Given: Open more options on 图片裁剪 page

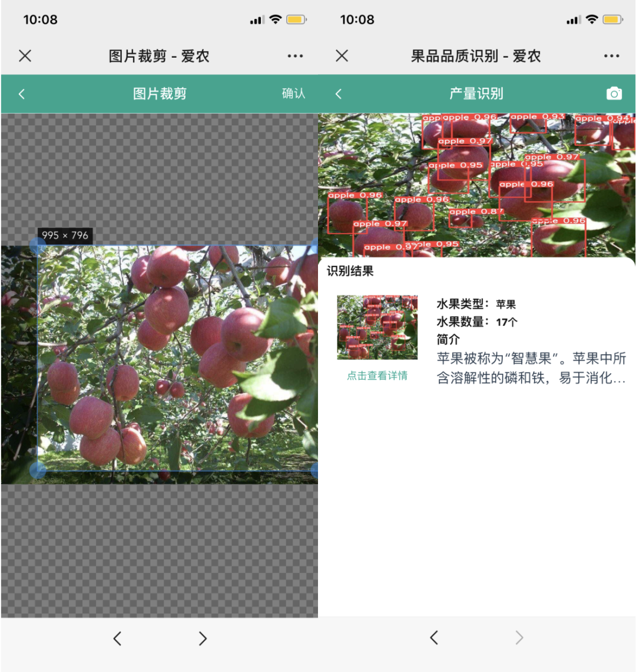Looking at the screenshot, I should pos(295,56).
